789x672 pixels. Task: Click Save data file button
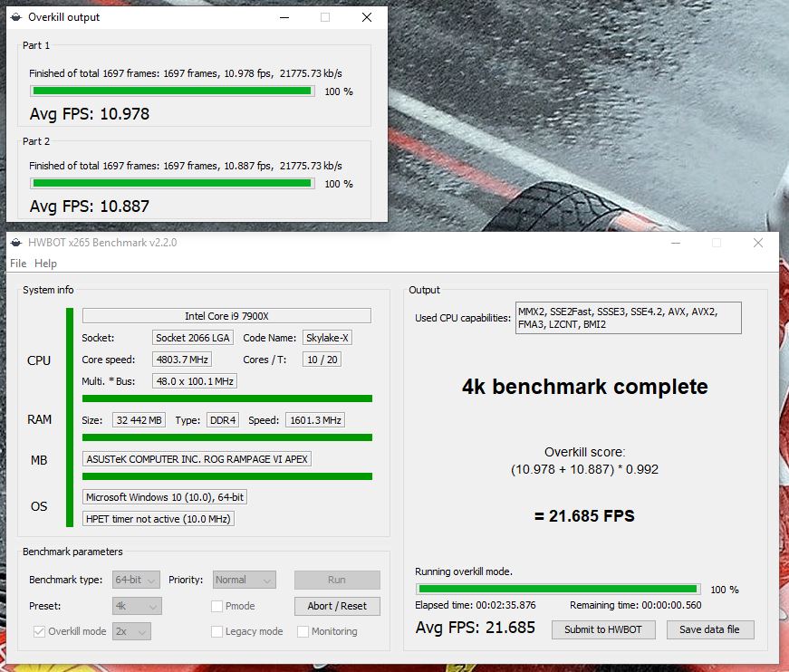point(710,629)
